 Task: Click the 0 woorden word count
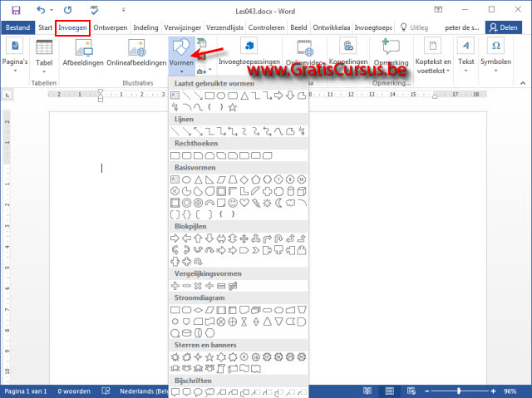(x=74, y=391)
